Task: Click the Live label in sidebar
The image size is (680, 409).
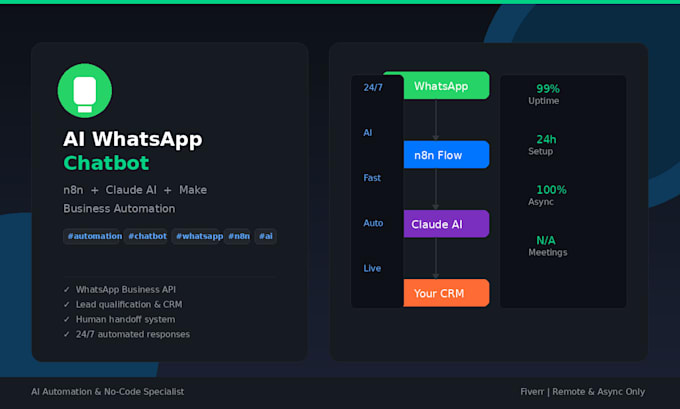Action: [372, 268]
